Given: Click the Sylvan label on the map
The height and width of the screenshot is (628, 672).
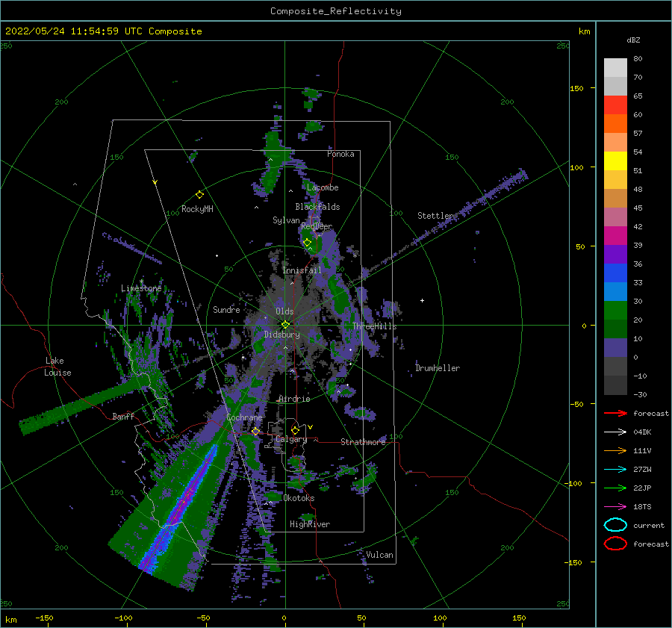Looking at the screenshot, I should 286,220.
